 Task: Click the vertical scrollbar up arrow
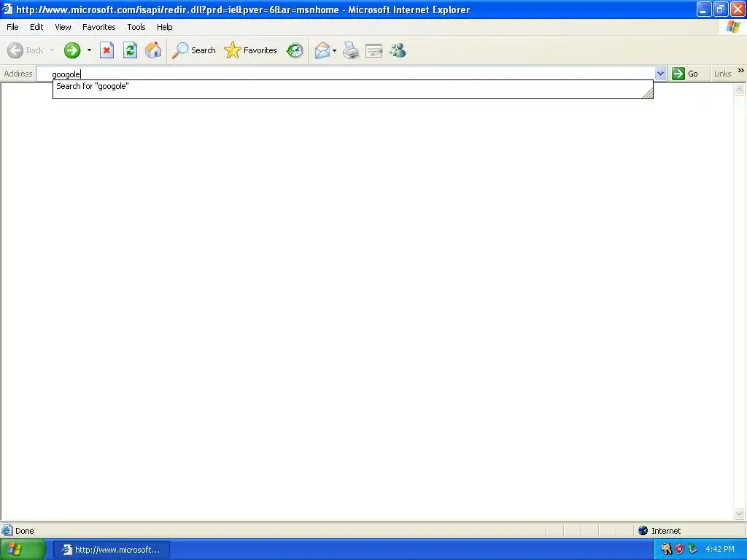pyautogui.click(x=740, y=90)
